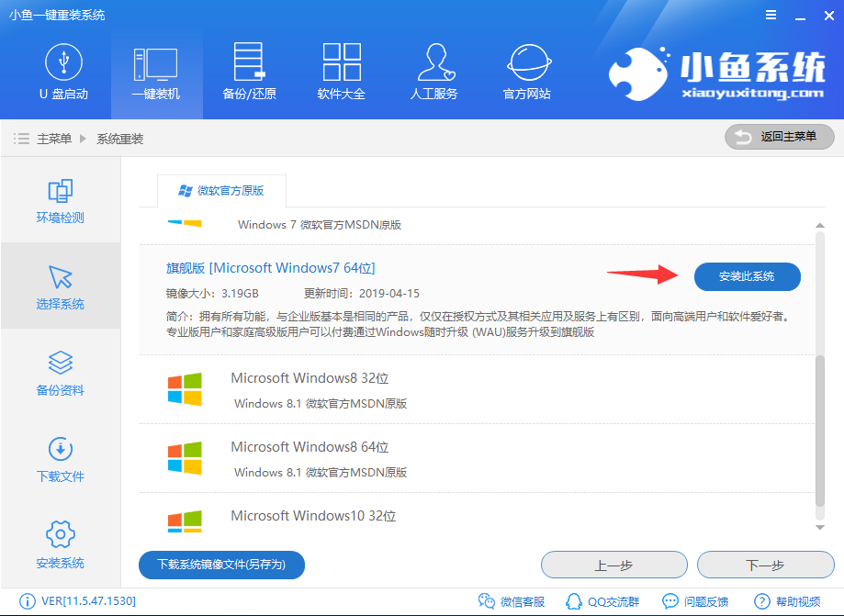Click the 返回主菜单 button

pos(780,137)
